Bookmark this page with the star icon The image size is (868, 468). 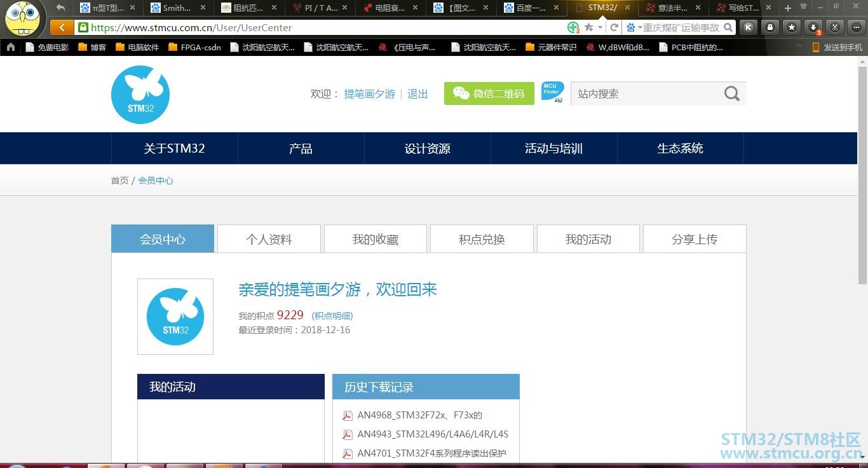589,27
